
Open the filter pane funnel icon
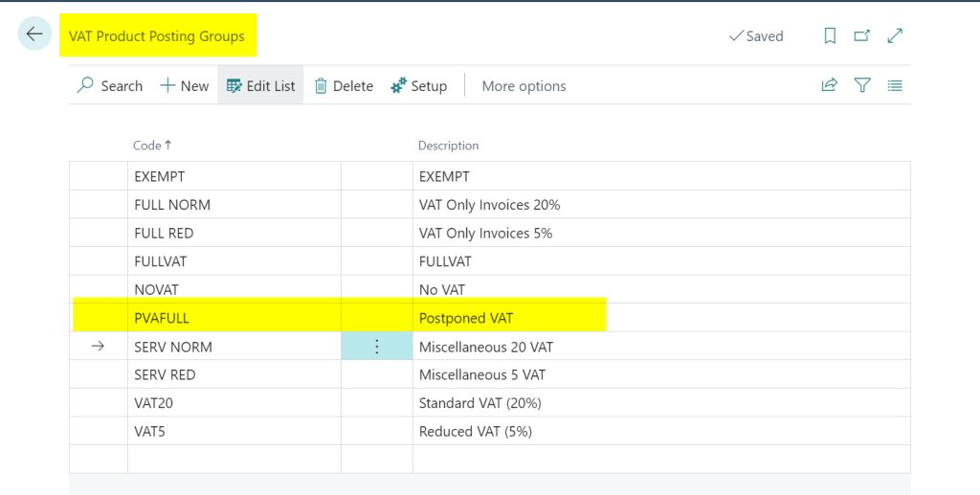(862, 85)
